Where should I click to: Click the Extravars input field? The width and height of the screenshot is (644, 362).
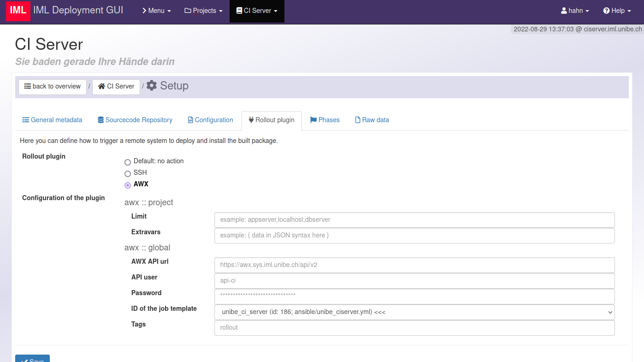[414, 236]
